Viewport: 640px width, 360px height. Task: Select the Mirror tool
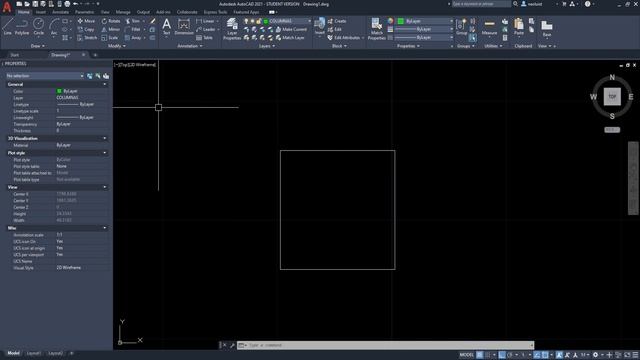pos(111,29)
